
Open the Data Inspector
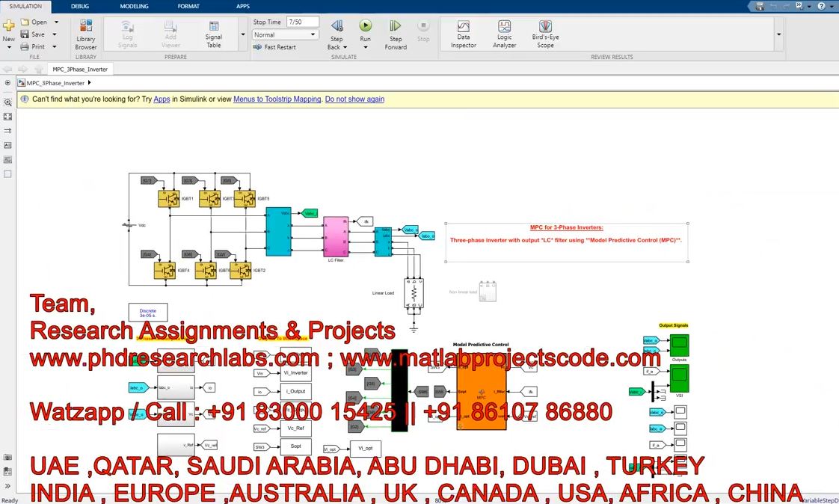point(463,34)
